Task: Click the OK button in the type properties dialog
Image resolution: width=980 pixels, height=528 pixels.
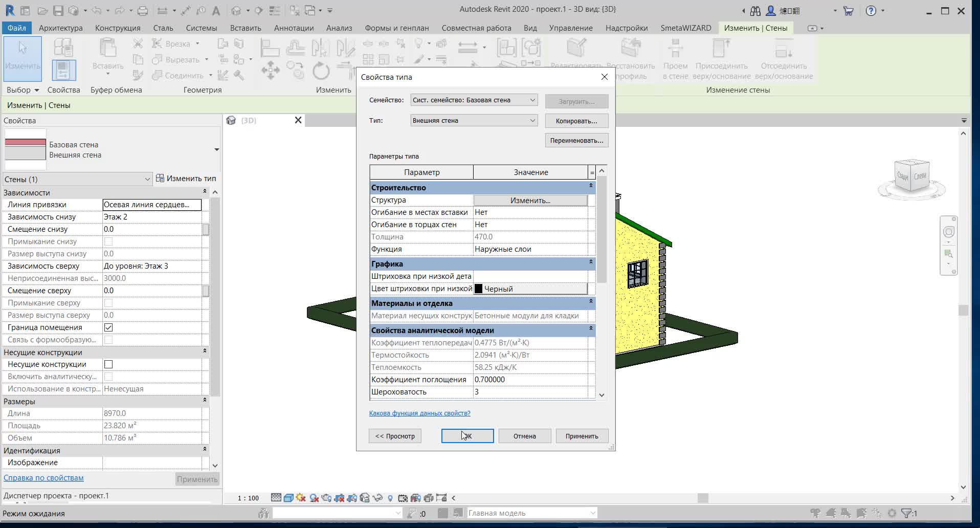Action: [467, 436]
